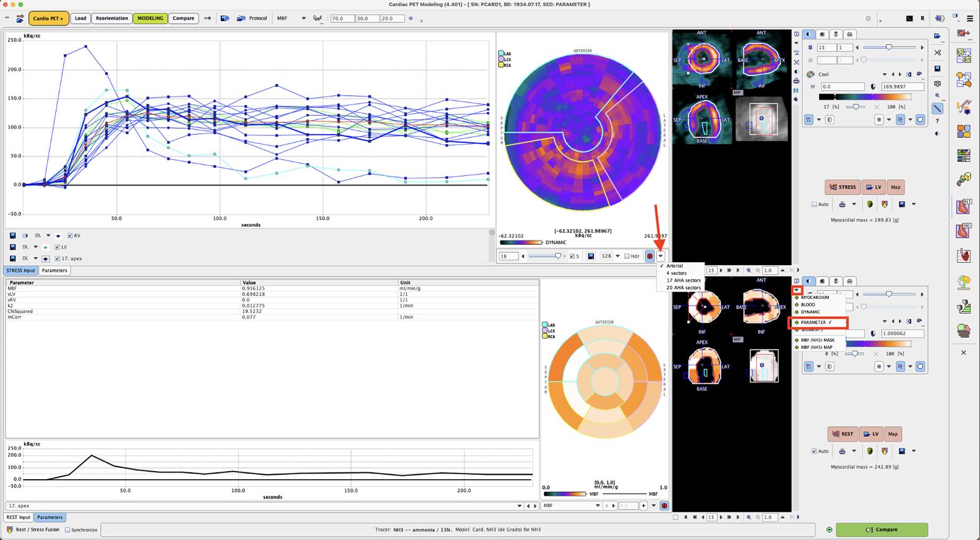Adjust the stress 17 [%] lower threshold slider
980x540 pixels.
(x=856, y=107)
